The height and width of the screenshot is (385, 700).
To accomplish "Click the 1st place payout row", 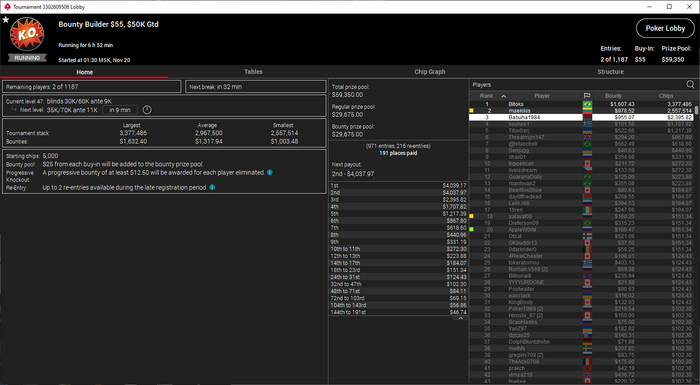I will coord(398,185).
